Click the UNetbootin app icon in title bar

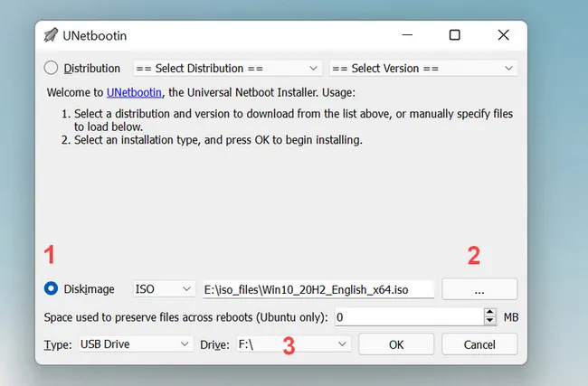click(52, 35)
